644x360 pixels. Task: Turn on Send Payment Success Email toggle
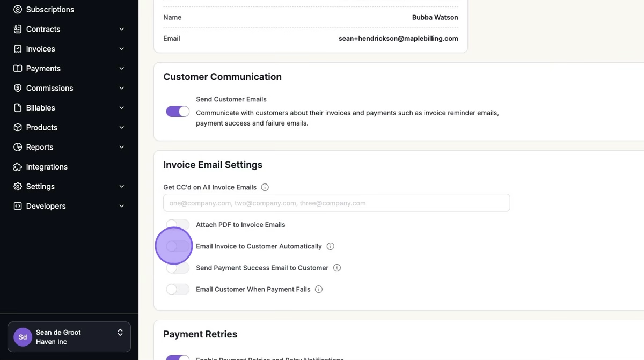tap(178, 268)
